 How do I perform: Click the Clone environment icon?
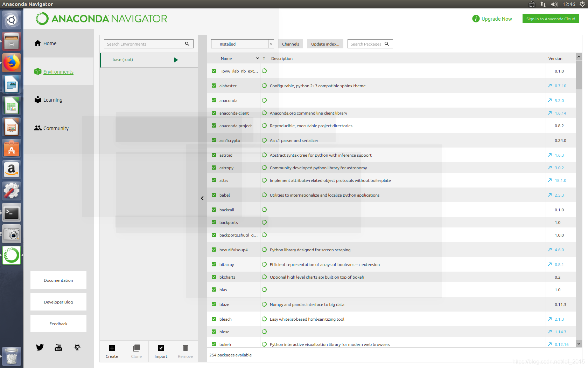click(x=136, y=348)
